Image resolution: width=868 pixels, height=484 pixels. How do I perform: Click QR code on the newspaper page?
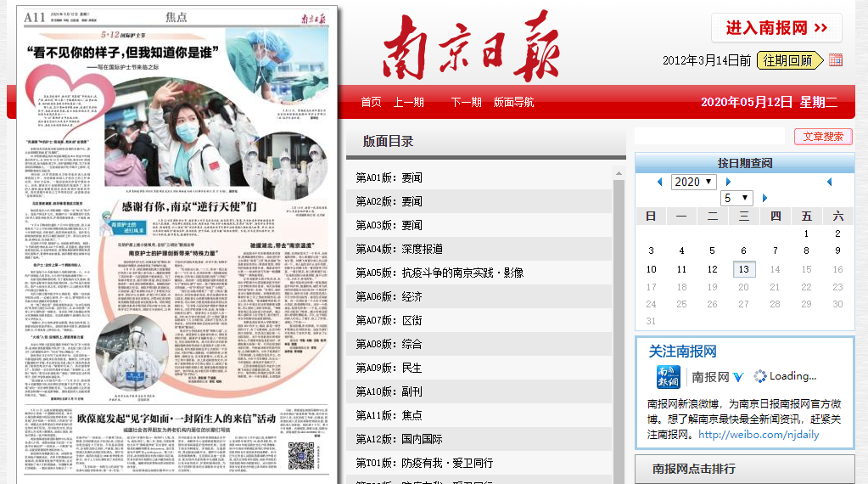click(x=301, y=455)
